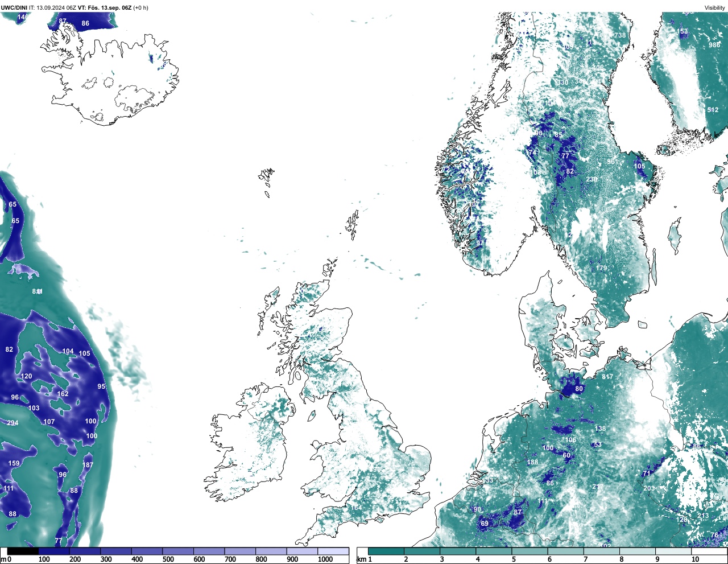Click the dark teal 1–2 km legend segment

click(x=386, y=551)
